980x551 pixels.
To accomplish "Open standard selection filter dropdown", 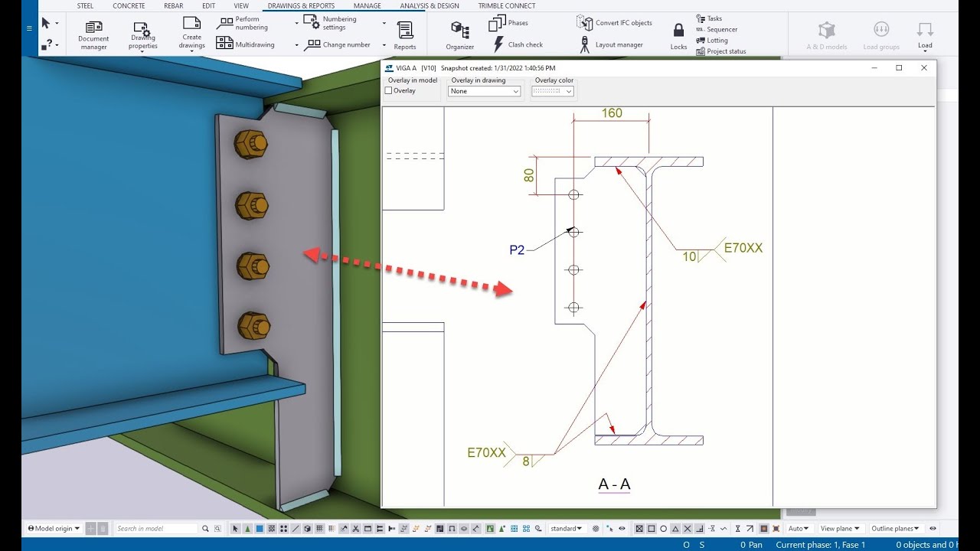I will 567,528.
